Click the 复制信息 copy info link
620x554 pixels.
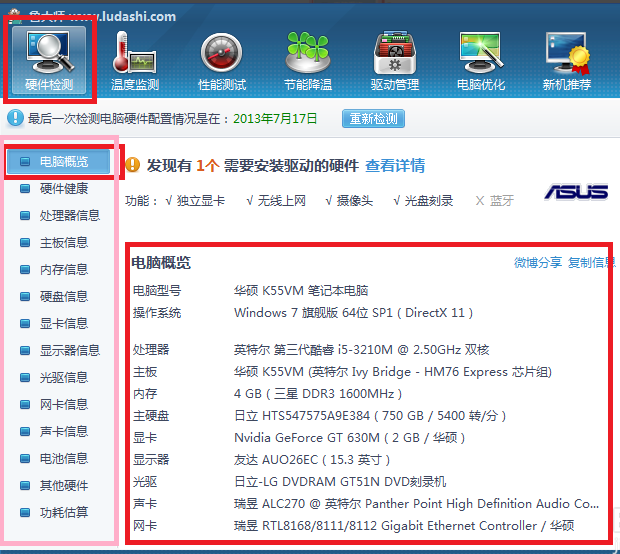[x=591, y=263]
